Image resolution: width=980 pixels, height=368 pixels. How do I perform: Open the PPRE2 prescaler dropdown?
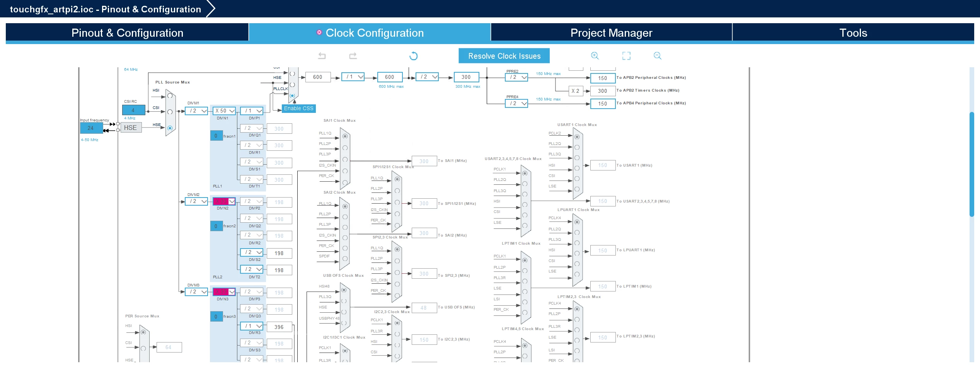coord(516,77)
